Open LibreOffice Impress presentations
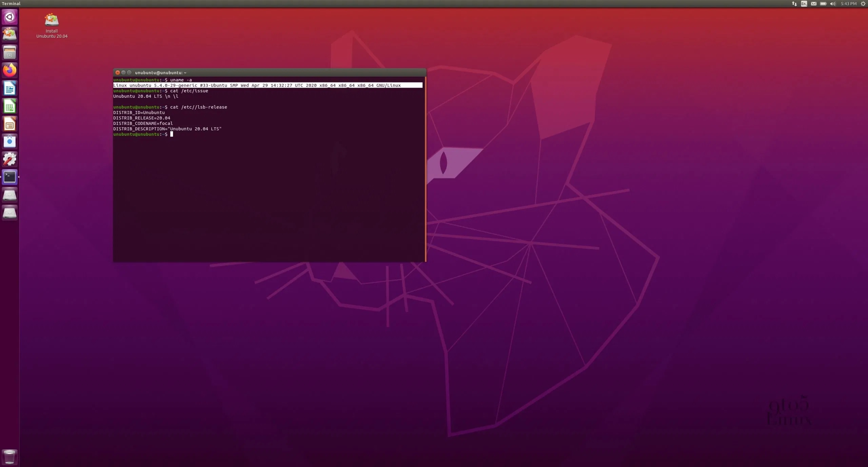The height and width of the screenshot is (467, 868). 9,124
